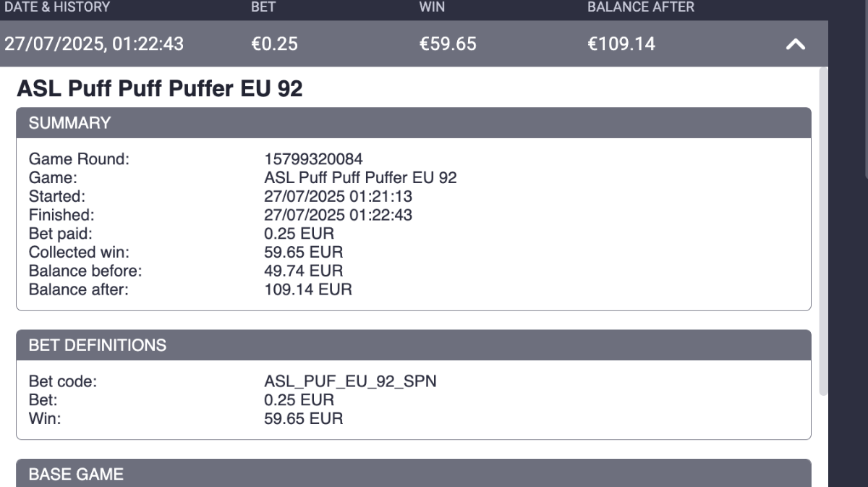Click the €109.14 balance after amount
868x487 pixels.
tap(621, 44)
